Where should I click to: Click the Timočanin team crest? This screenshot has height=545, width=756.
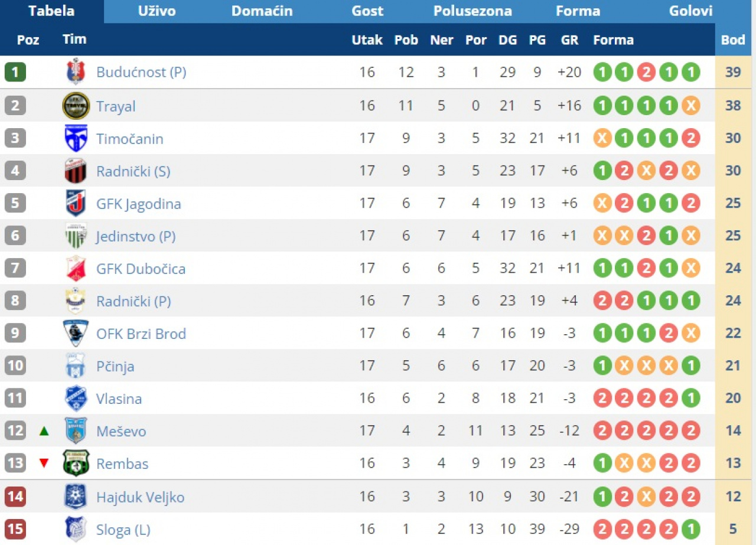click(x=76, y=139)
